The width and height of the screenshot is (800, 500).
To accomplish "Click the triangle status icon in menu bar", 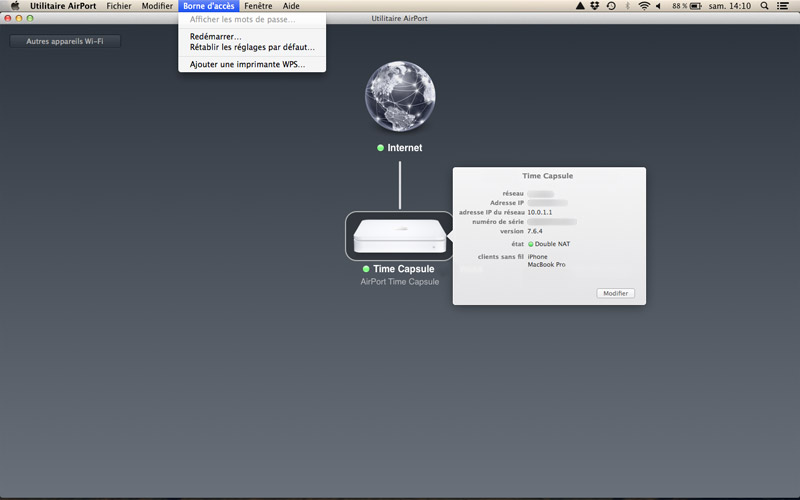I will coord(580,6).
